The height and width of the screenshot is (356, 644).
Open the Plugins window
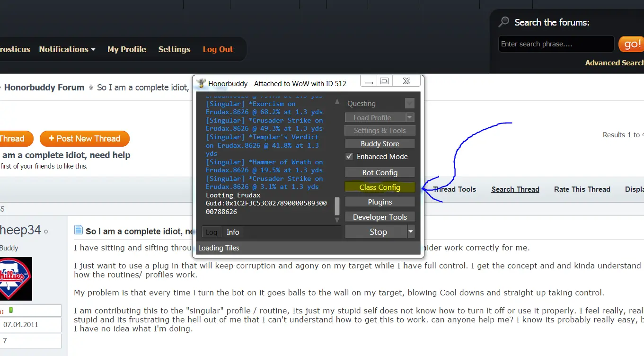point(380,202)
